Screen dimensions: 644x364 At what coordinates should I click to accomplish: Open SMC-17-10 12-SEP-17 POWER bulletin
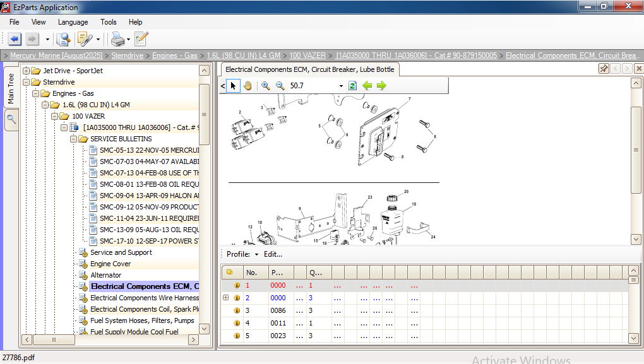[x=150, y=241]
